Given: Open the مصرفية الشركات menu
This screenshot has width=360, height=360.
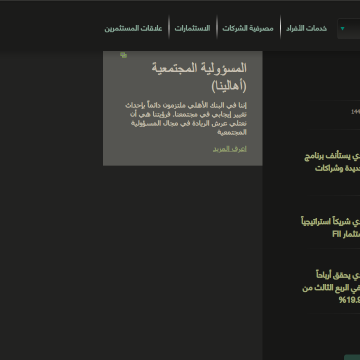Looking at the screenshot, I should point(248,28).
